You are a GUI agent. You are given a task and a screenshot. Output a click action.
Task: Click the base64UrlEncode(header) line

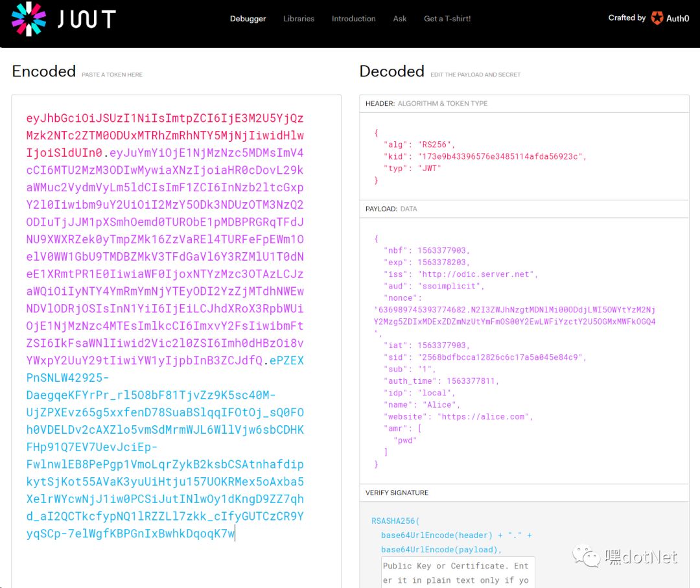[456, 535]
